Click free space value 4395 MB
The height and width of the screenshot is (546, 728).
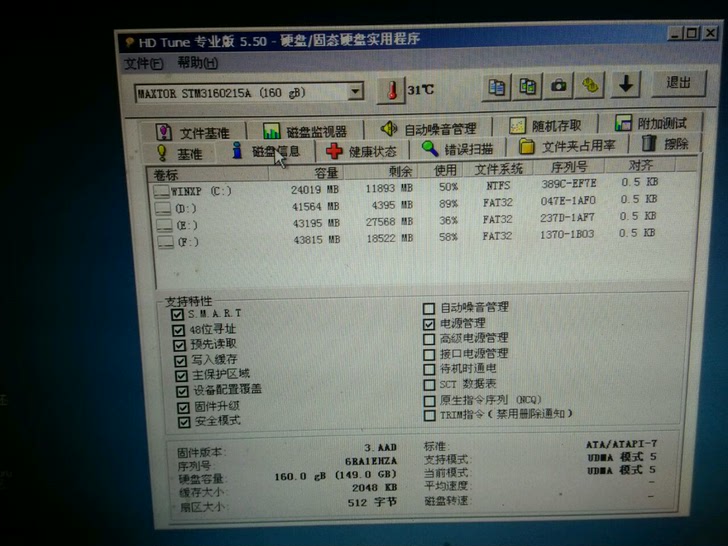[392, 205]
